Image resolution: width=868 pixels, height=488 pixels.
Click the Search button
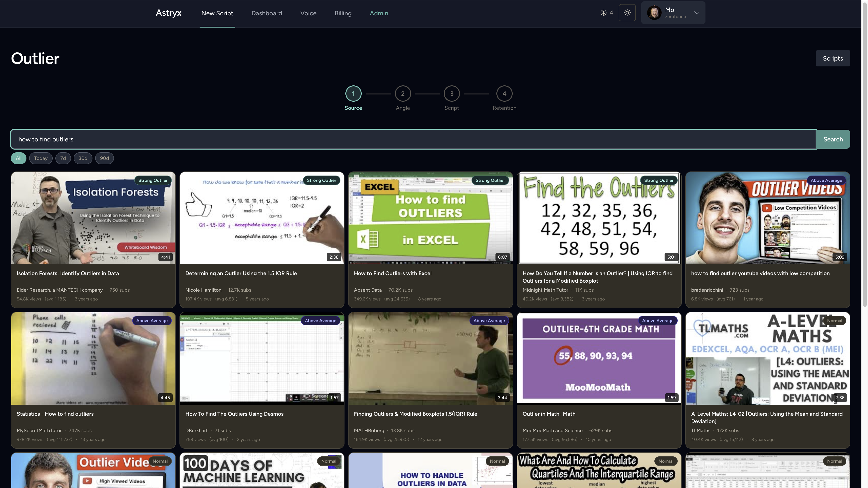point(833,139)
